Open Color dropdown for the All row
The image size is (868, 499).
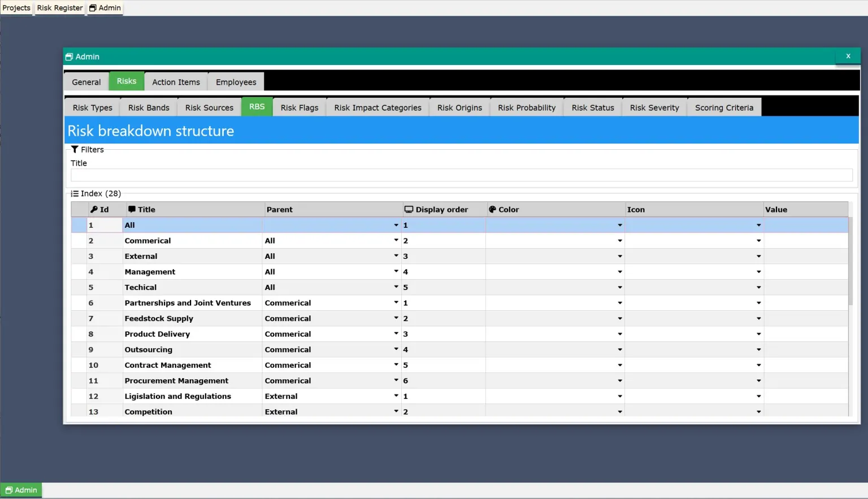click(620, 225)
